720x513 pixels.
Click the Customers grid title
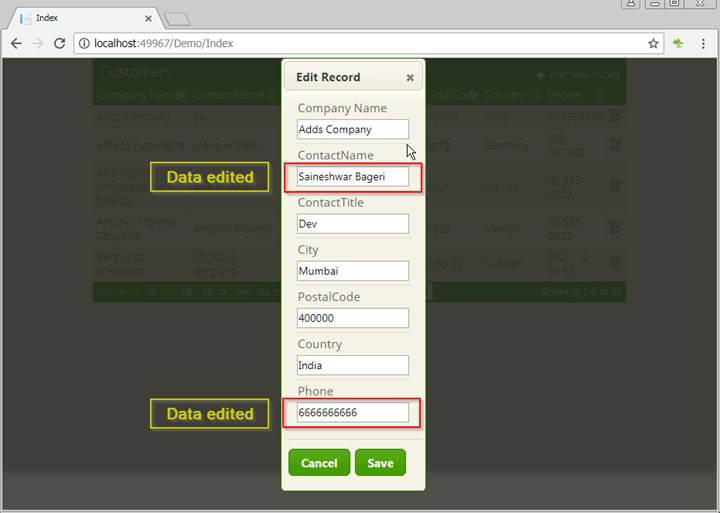coord(136,72)
